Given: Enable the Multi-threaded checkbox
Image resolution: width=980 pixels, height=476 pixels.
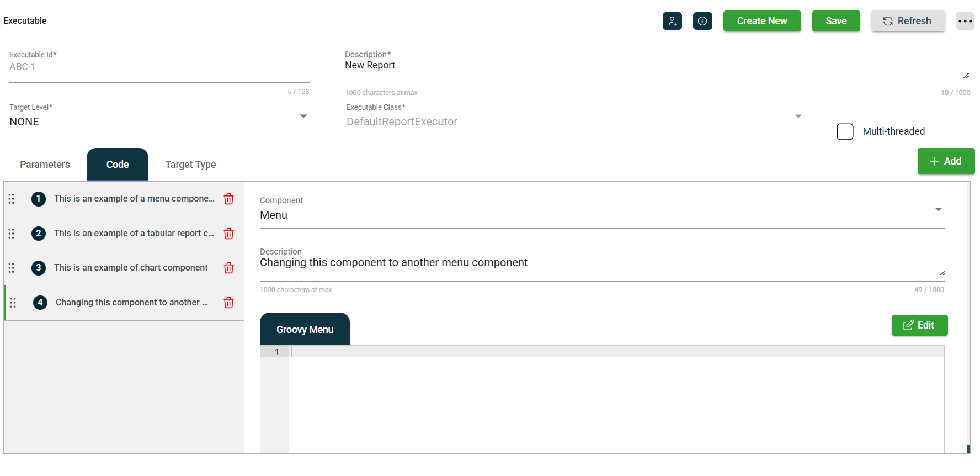Looking at the screenshot, I should coord(845,131).
